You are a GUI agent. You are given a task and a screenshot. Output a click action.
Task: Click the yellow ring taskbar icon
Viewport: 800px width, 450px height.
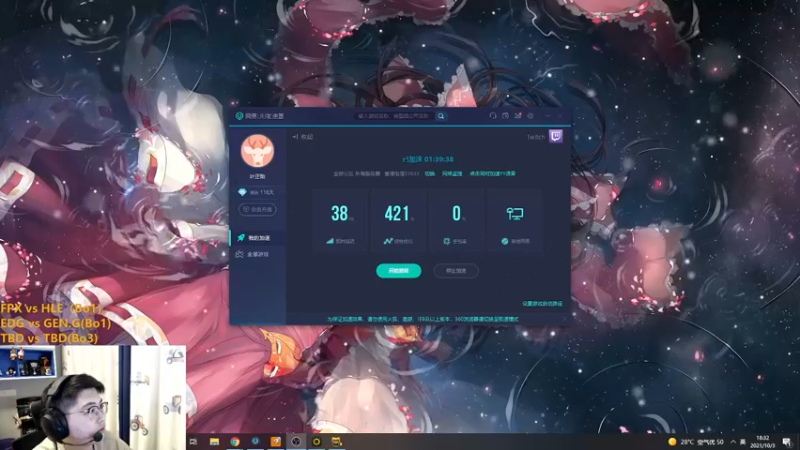tap(316, 442)
